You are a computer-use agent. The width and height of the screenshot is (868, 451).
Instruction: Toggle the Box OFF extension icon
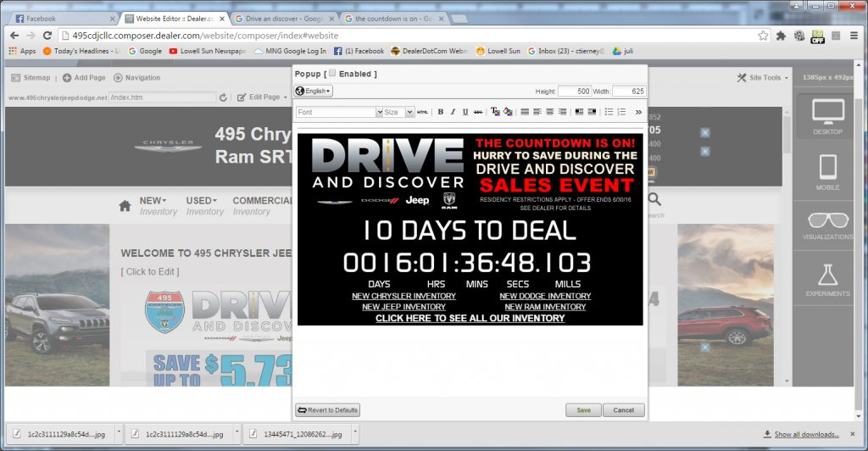[818, 36]
